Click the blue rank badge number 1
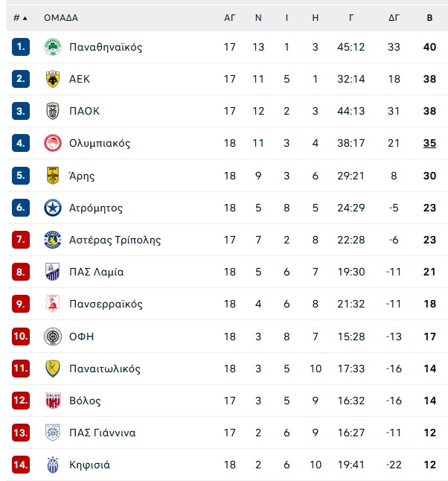 click(21, 47)
